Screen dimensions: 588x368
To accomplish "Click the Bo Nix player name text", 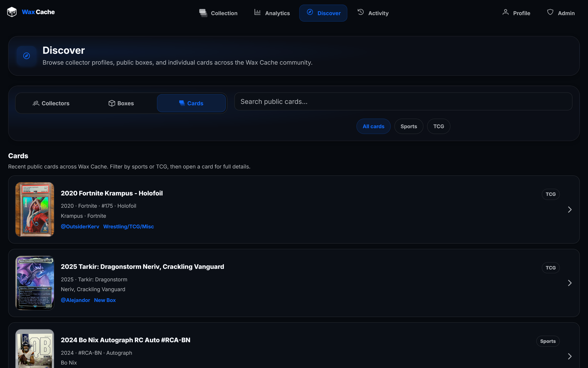I will tap(69, 363).
